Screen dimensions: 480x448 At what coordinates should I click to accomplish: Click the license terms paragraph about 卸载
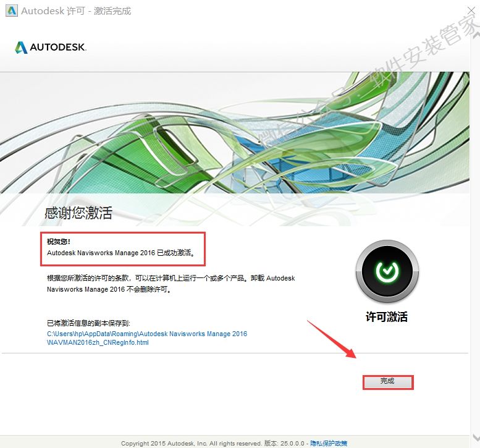point(171,283)
